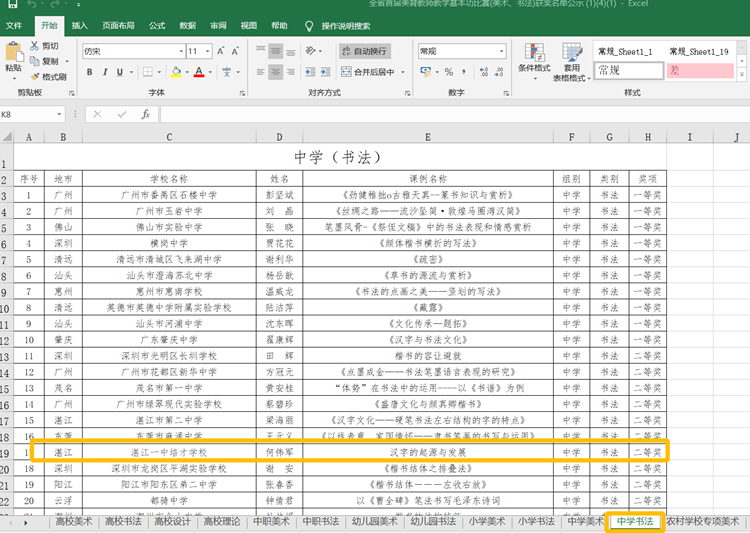Click the Cut scissors icon
Viewport: 750px width, 533px height.
tap(34, 46)
